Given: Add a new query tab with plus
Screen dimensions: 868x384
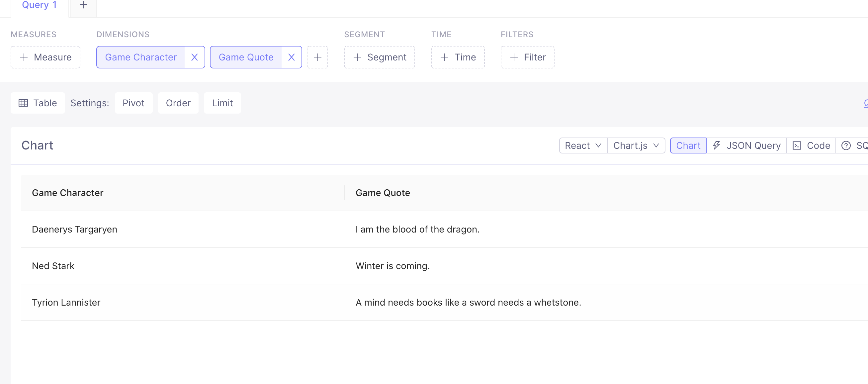Looking at the screenshot, I should click(x=84, y=5).
